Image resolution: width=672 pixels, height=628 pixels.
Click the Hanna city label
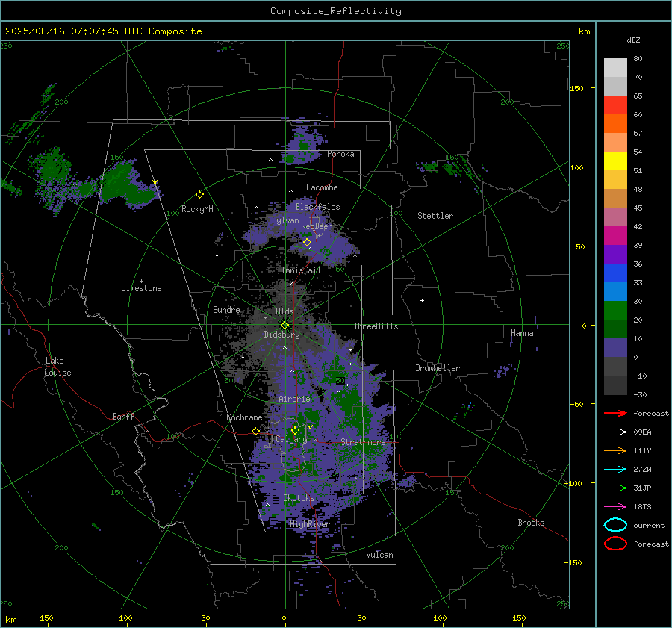(522, 333)
